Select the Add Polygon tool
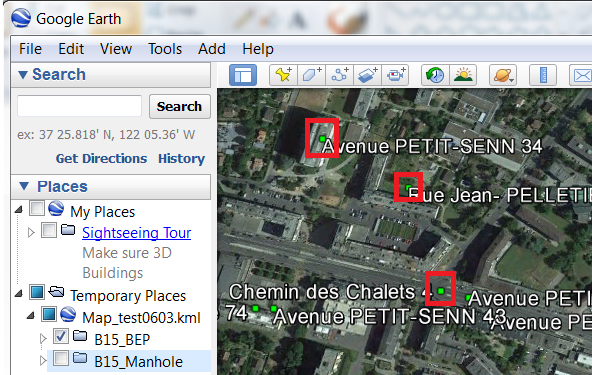Image resolution: width=592 pixels, height=375 pixels. (x=311, y=75)
